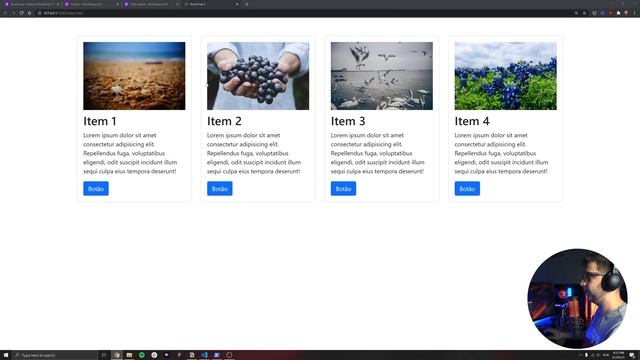
Task: Bookmark this page with the star icon
Action: coord(584,13)
